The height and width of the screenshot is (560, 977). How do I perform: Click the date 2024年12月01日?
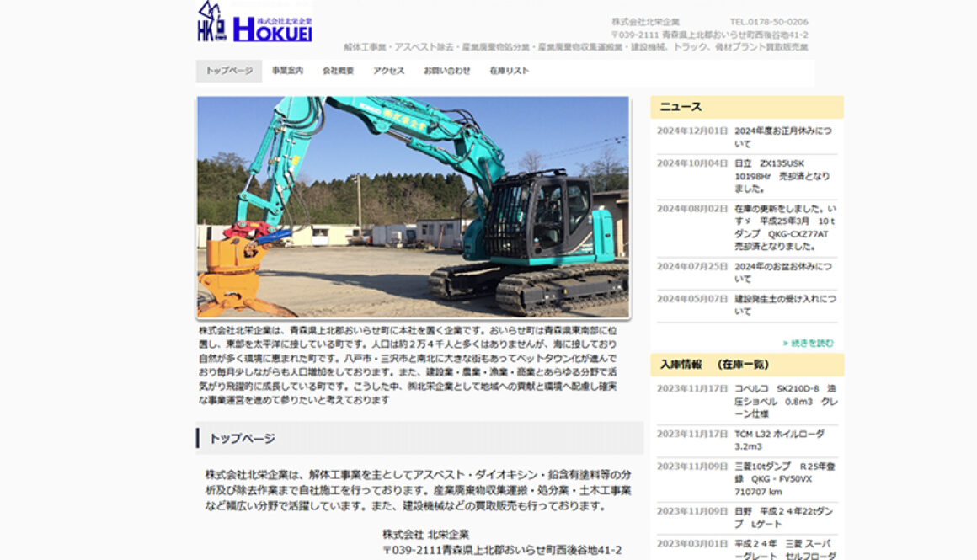click(692, 131)
